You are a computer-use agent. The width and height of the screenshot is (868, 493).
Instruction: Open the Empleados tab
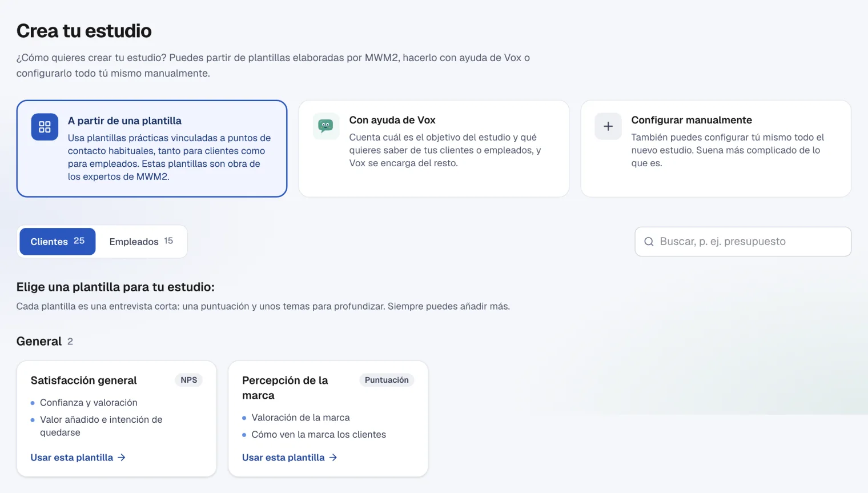(x=141, y=242)
